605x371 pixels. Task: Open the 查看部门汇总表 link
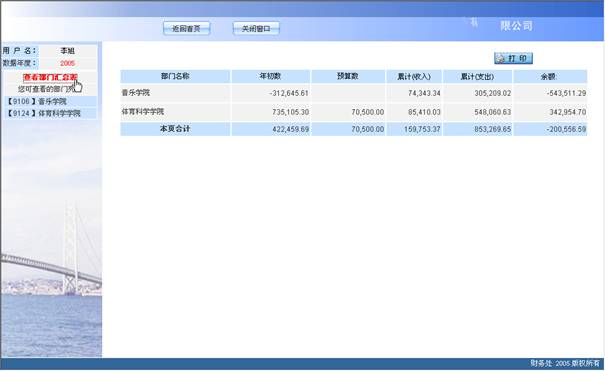(x=50, y=77)
